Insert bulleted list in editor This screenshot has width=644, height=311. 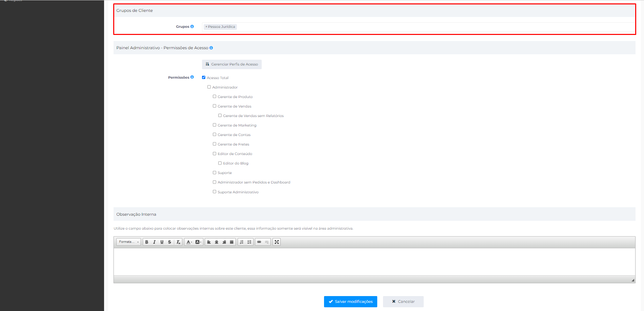pyautogui.click(x=249, y=242)
